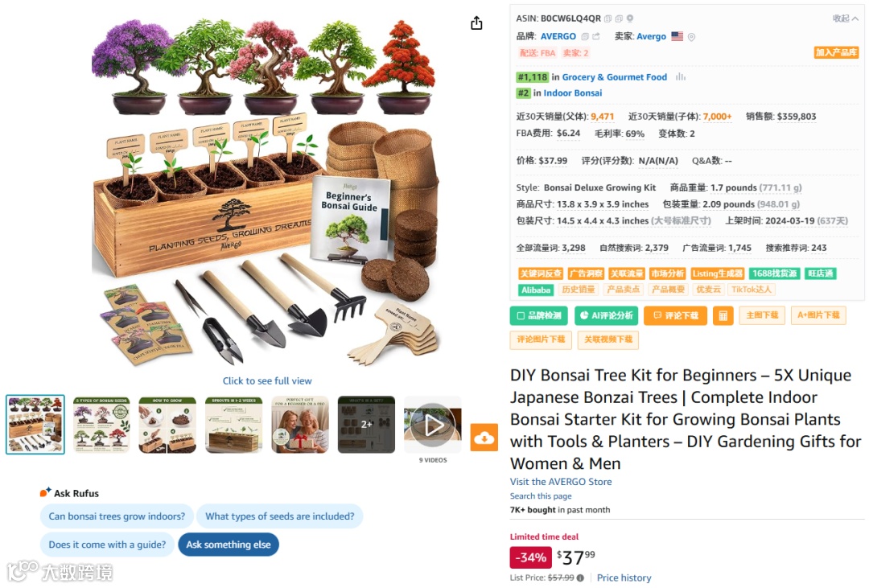This screenshot has width=869, height=588.
Task: Visit the AVERGO Store link
Action: tap(561, 482)
